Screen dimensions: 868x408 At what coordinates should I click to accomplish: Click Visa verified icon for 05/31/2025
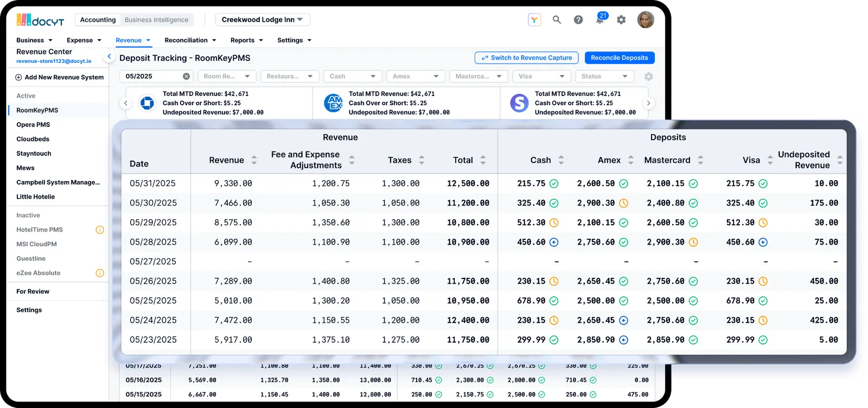point(763,184)
